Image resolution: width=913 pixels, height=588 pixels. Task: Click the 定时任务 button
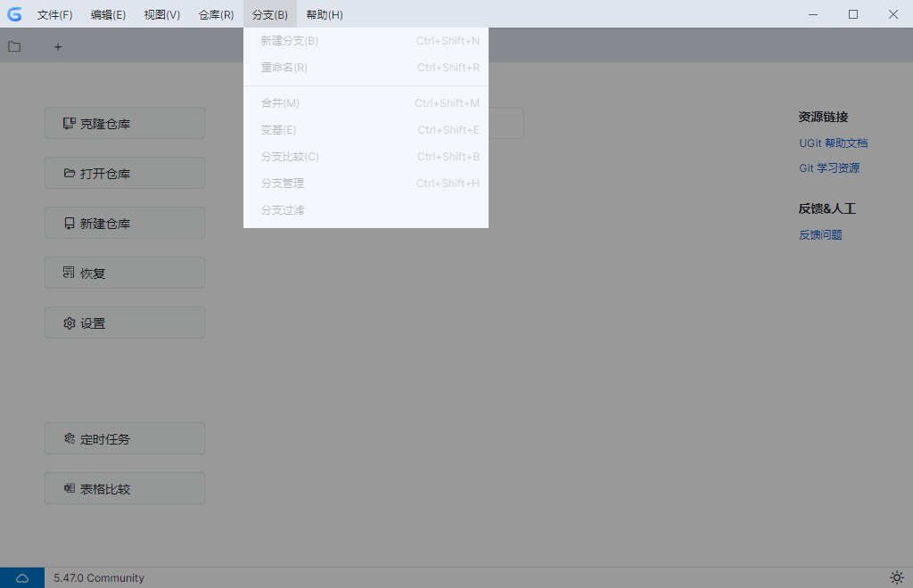[125, 438]
